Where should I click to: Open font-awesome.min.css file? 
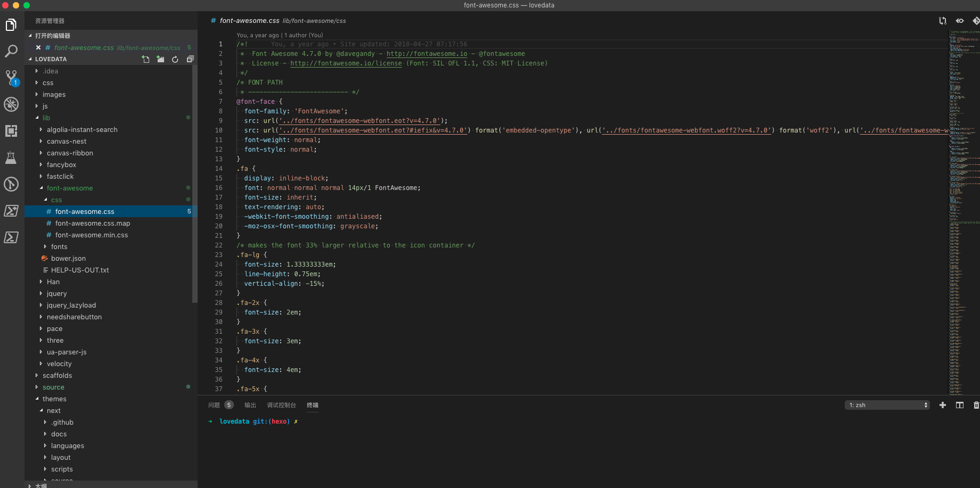coord(111,235)
